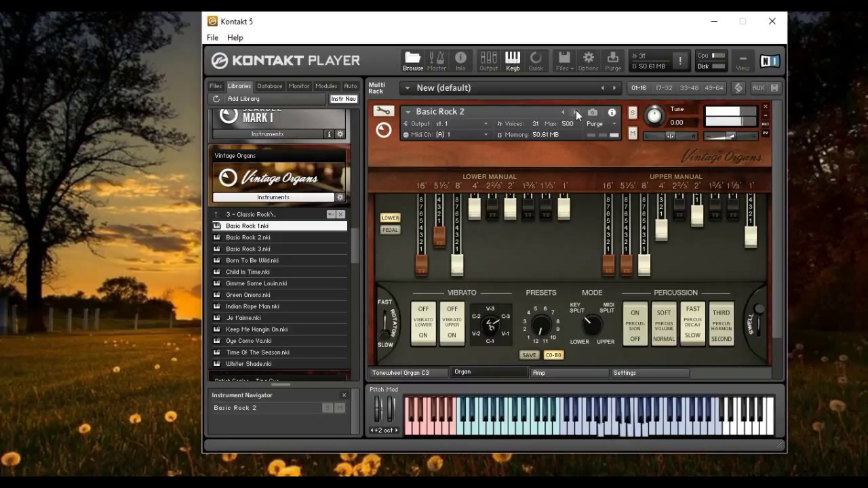Go up one folder level arrow
868x488 pixels.
point(217,214)
